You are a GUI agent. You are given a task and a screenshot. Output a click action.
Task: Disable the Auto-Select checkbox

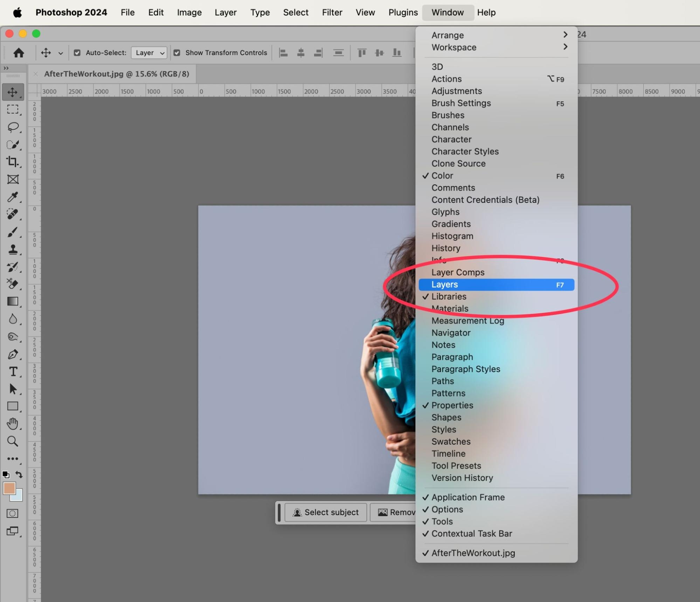pos(77,53)
